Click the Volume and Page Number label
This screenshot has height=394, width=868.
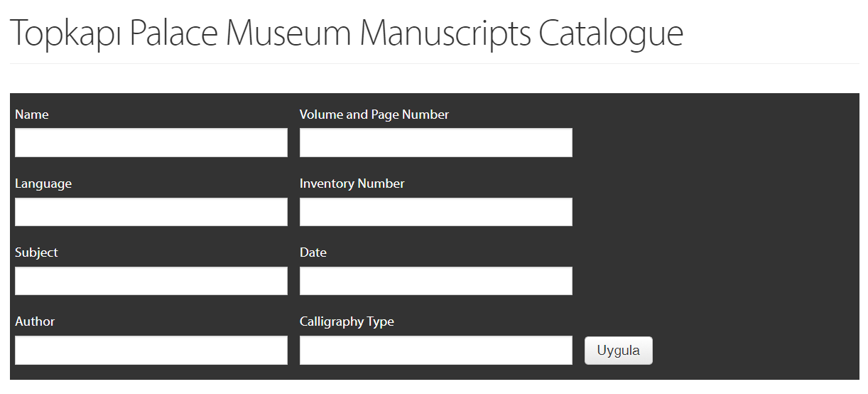click(x=374, y=115)
